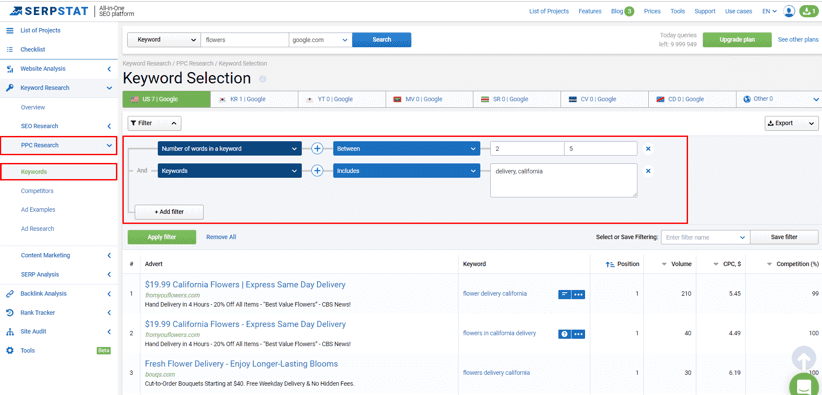Click the Keyword Selection info icon
822x395 pixels.
(x=263, y=79)
